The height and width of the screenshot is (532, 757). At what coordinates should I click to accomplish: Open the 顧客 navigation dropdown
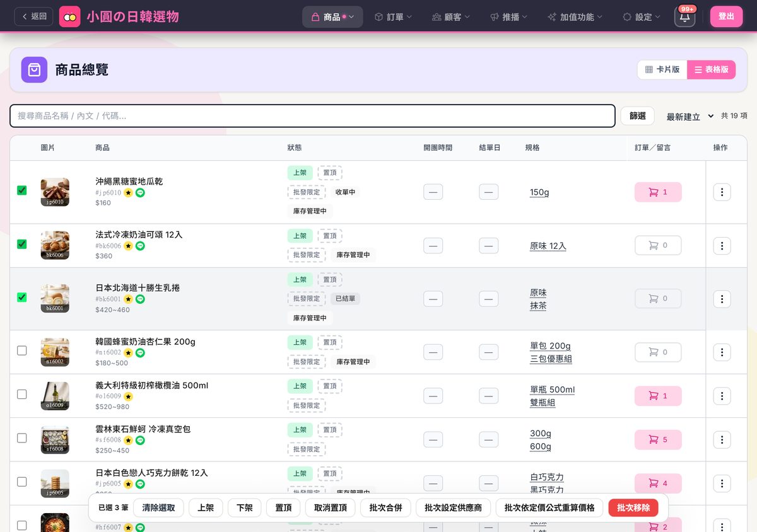[x=450, y=17]
